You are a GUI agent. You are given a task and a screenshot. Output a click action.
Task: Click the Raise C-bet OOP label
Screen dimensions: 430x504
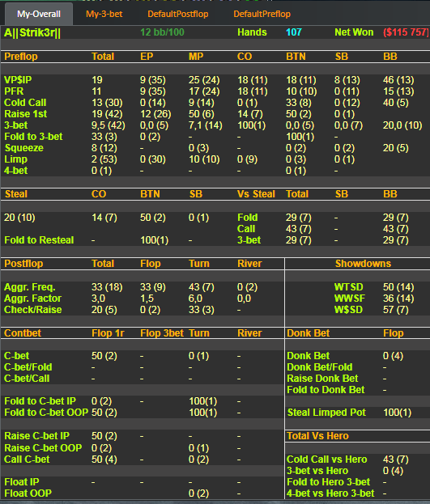coord(43,447)
